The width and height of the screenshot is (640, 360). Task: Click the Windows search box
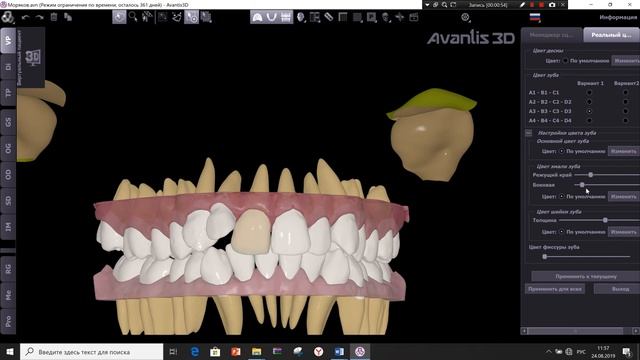coord(91,351)
